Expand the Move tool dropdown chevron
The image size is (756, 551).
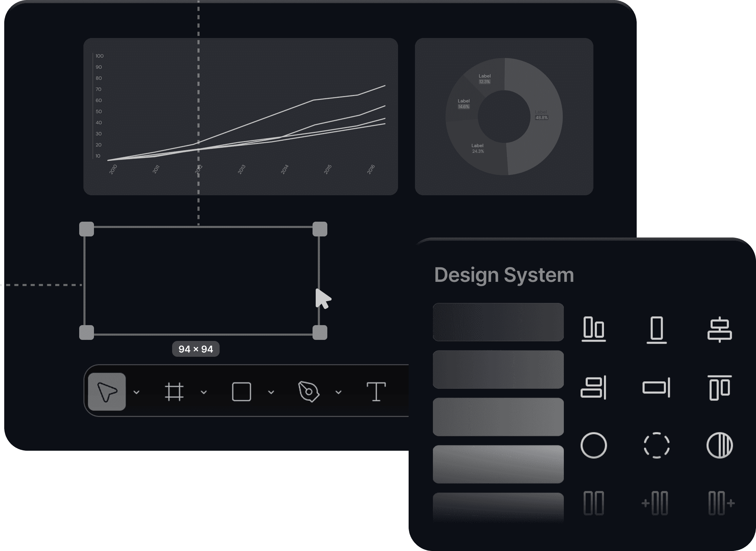point(137,392)
